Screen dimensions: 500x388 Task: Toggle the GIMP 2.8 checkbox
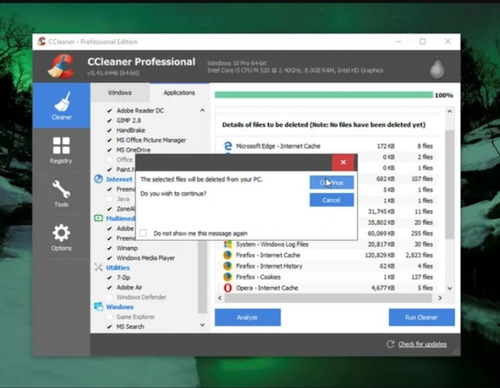tap(109, 120)
